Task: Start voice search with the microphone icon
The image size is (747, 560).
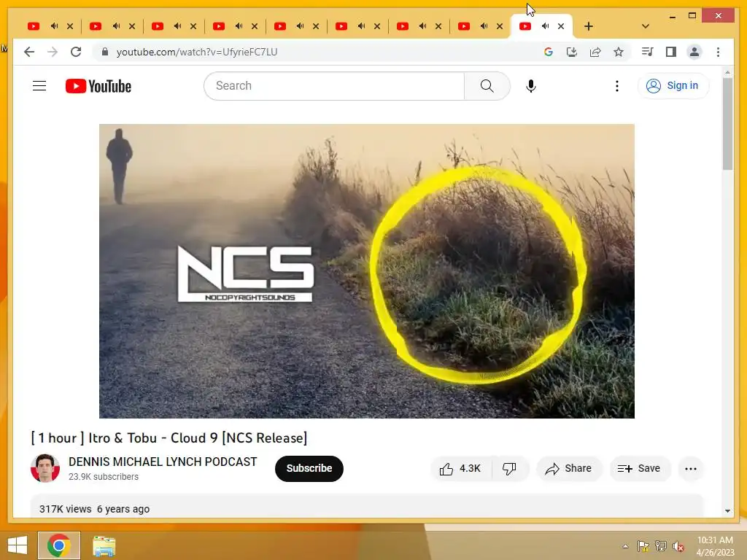Action: 531,86
